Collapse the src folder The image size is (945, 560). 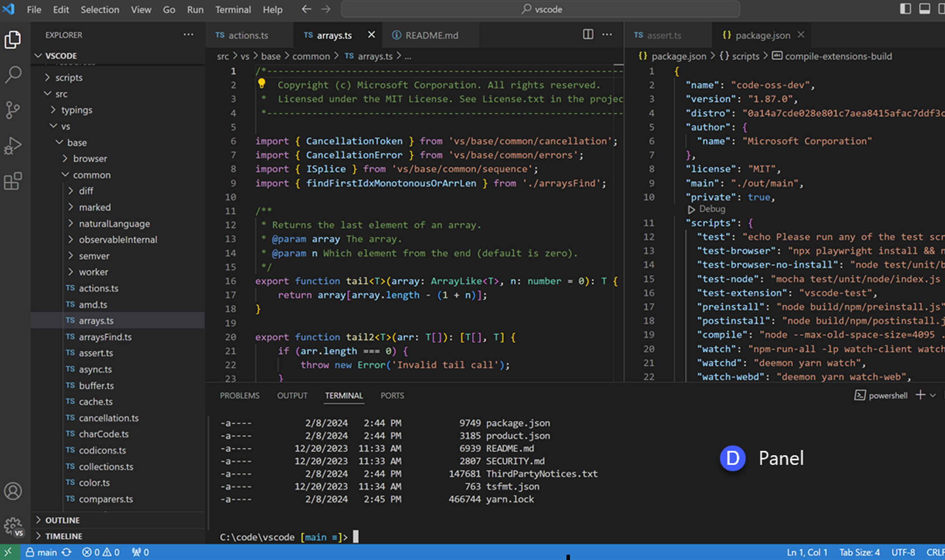coord(117,94)
